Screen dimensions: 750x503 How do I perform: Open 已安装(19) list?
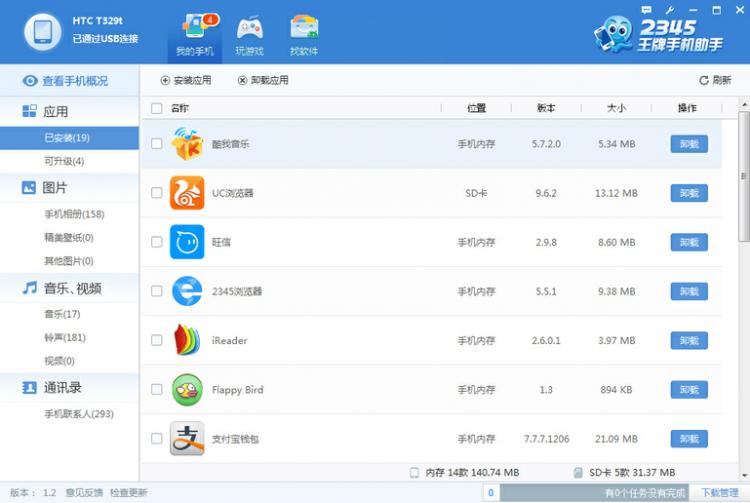(x=69, y=138)
